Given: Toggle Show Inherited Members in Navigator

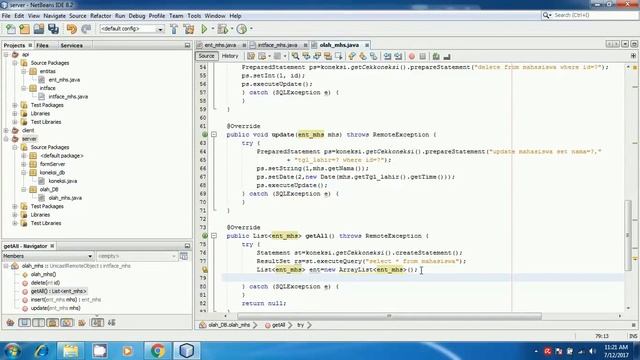Looking at the screenshot, I should pyautogui.click(x=10, y=322).
